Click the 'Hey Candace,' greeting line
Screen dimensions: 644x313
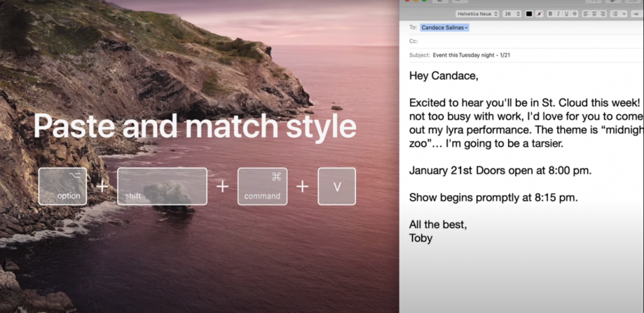coord(443,76)
